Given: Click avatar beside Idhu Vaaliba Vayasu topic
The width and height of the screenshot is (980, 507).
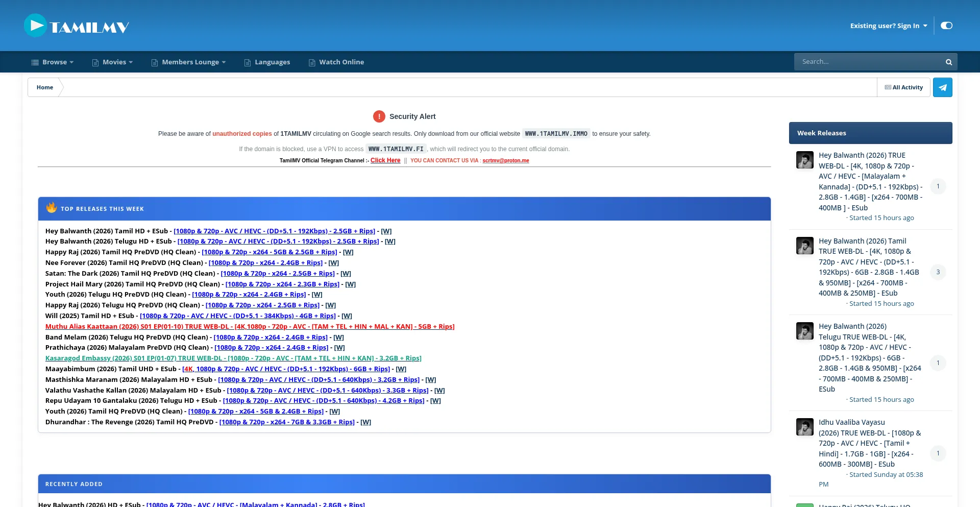Looking at the screenshot, I should [805, 427].
